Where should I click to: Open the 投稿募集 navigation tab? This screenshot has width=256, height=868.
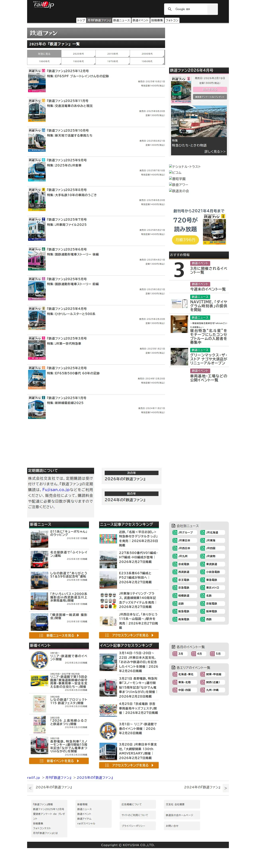pos(157,20)
